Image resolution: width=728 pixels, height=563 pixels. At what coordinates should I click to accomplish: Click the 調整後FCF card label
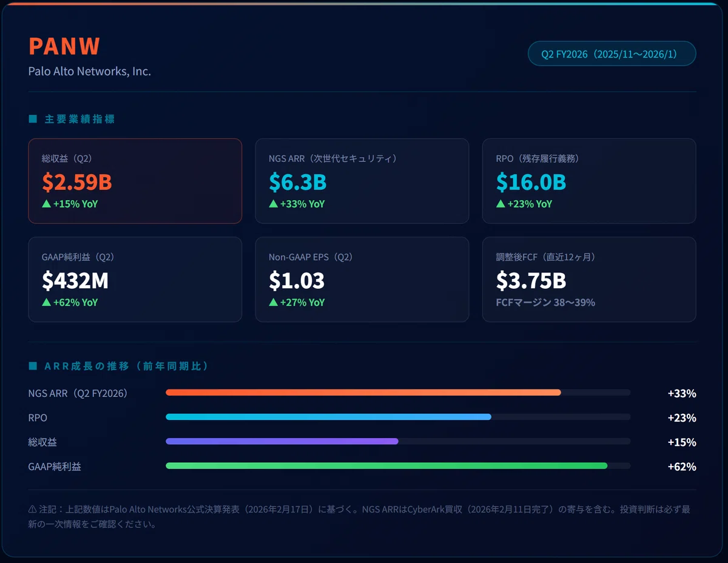pyautogui.click(x=546, y=257)
